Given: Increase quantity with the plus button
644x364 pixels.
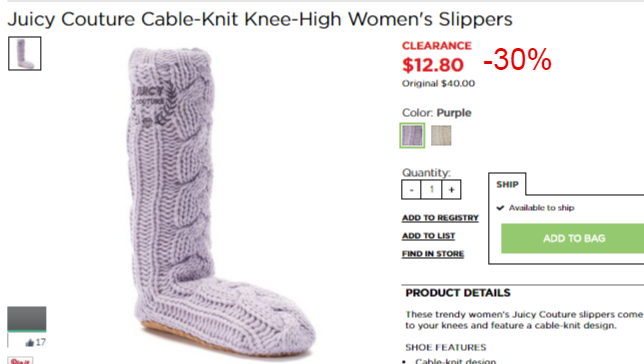Looking at the screenshot, I should tap(451, 189).
